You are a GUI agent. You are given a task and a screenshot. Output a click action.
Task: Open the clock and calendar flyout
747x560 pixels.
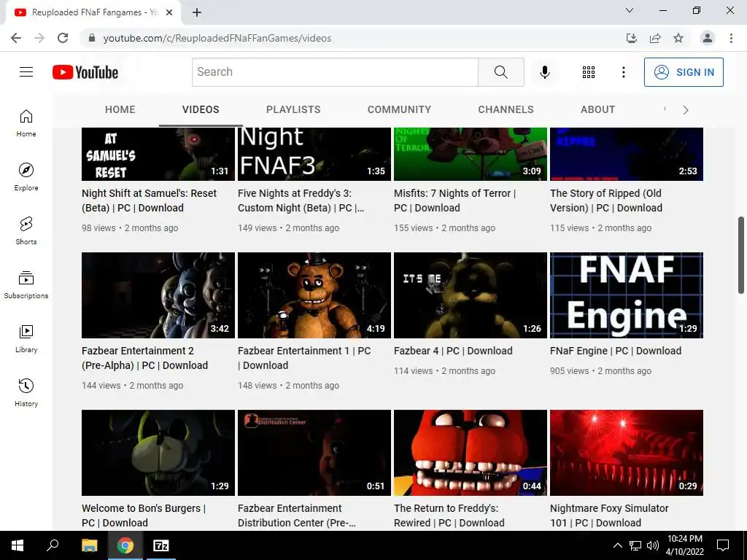tap(684, 545)
